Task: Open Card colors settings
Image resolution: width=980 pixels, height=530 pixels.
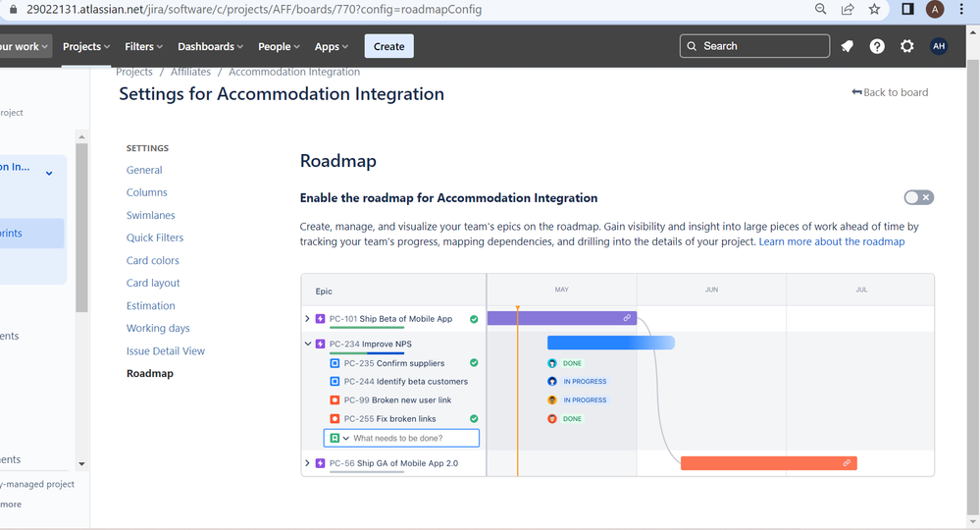Action: [152, 261]
